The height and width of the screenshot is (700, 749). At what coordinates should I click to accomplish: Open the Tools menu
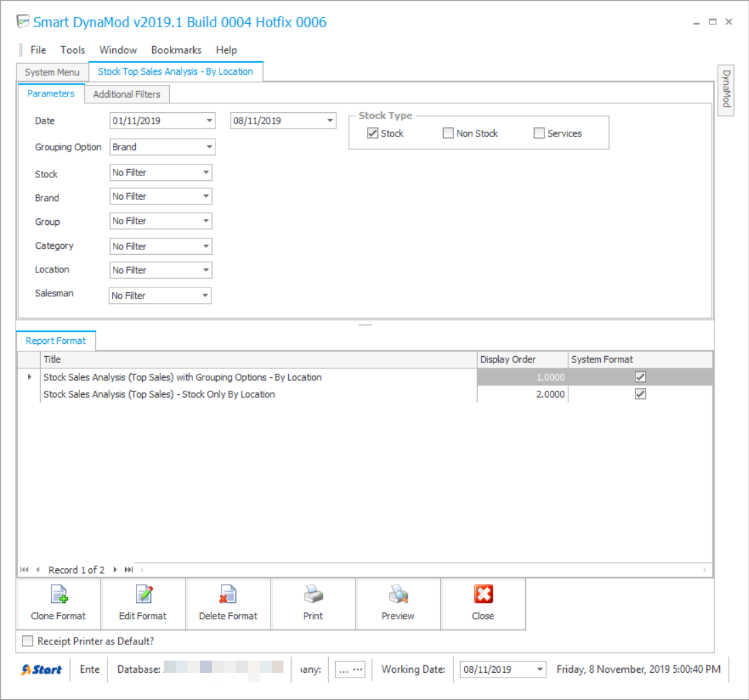click(x=73, y=50)
